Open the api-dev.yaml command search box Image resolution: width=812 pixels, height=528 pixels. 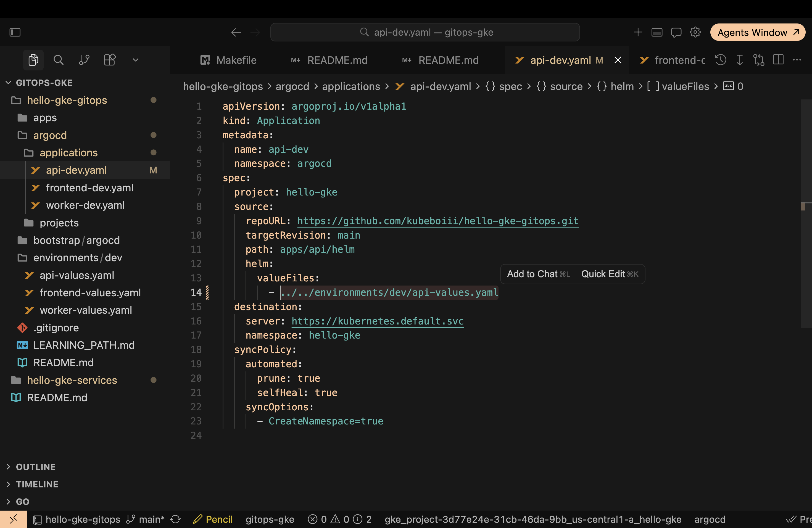[x=425, y=32]
